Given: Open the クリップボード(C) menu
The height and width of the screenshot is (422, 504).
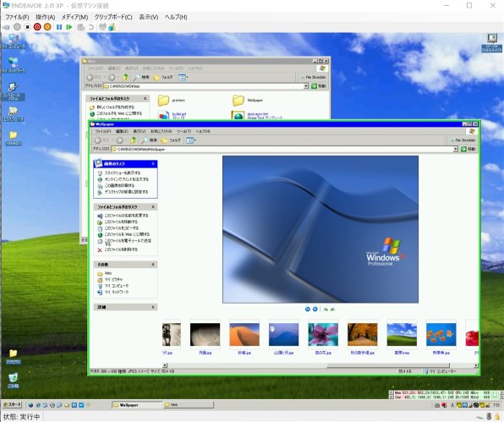Looking at the screenshot, I should coord(113,17).
